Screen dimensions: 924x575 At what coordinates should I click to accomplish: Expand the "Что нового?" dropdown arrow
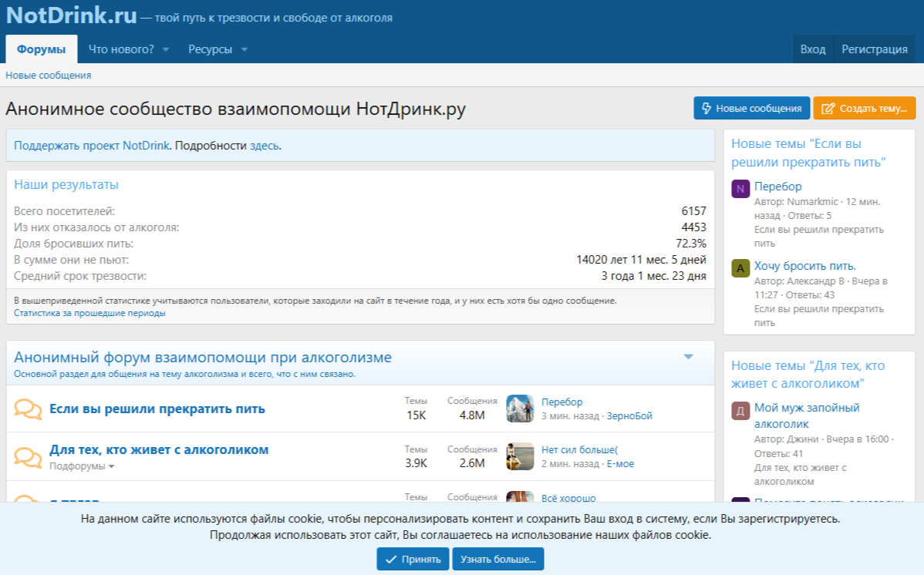tap(166, 50)
